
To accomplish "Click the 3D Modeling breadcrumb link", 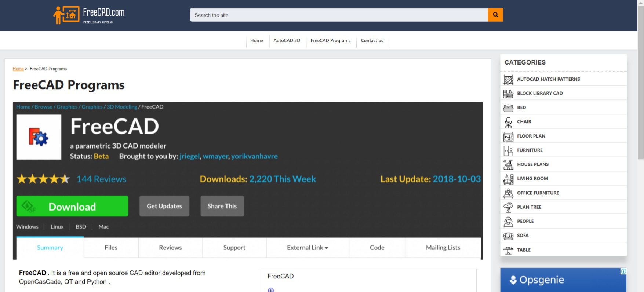I will click(122, 107).
